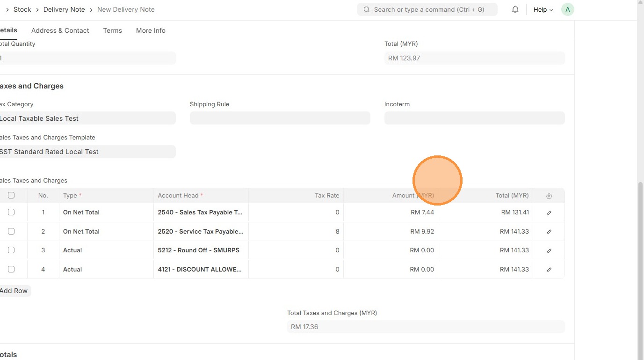Check the Sales Tax Payable row checkbox
This screenshot has height=360, width=644.
11,212
